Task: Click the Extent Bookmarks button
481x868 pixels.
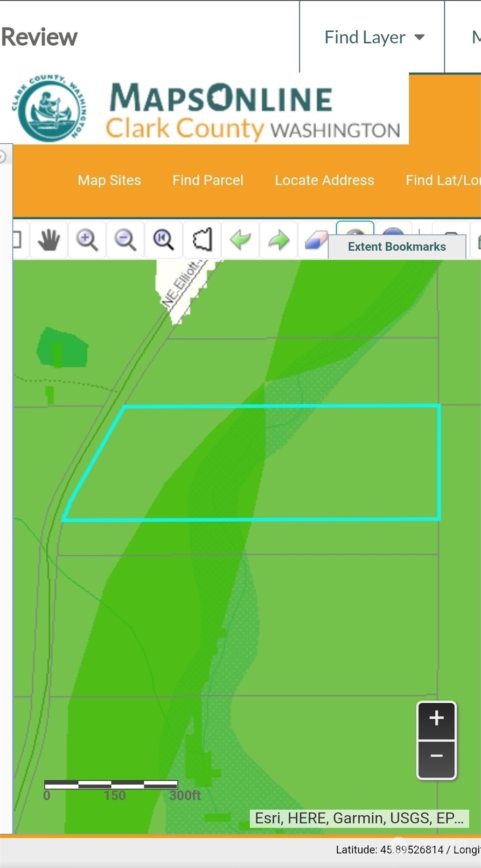Action: (397, 247)
